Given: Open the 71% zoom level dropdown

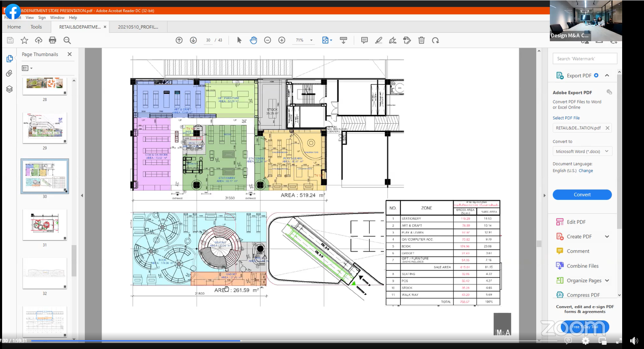Looking at the screenshot, I should (311, 40).
